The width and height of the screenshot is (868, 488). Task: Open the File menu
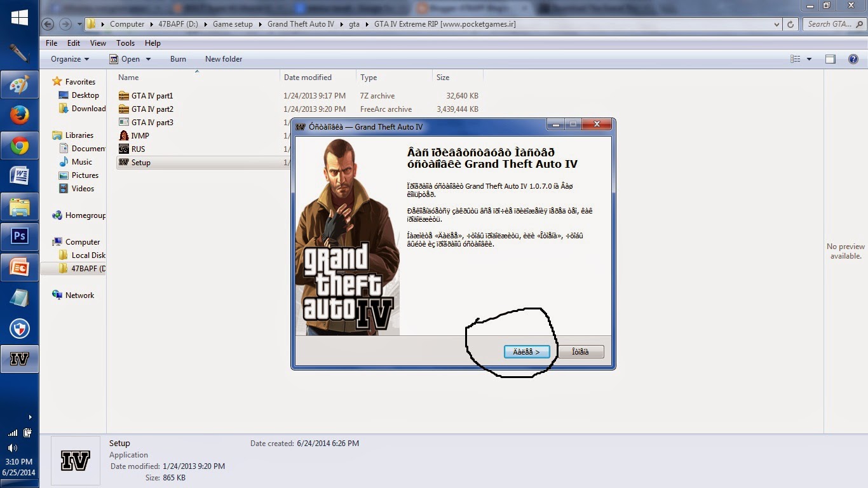point(51,43)
